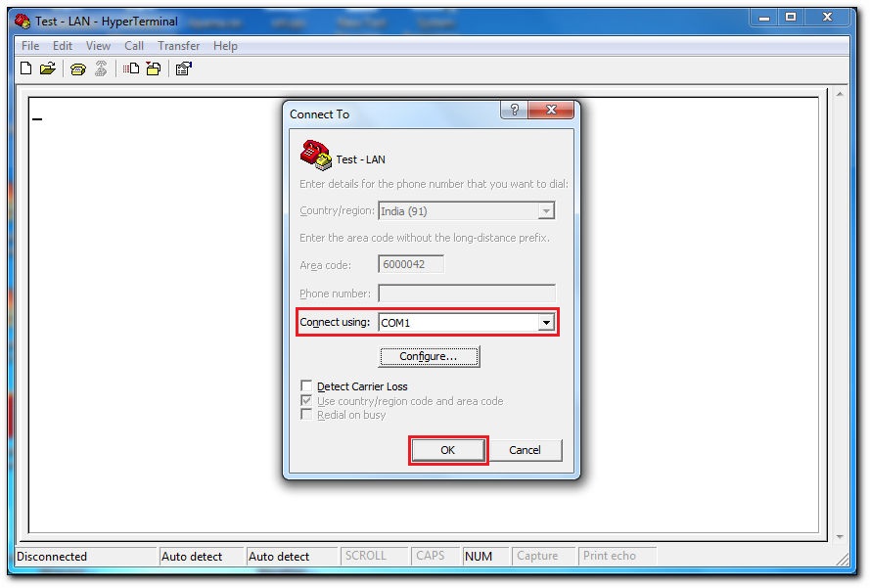The image size is (870, 588).
Task: Click the NUM status bar indicator
Action: (479, 556)
